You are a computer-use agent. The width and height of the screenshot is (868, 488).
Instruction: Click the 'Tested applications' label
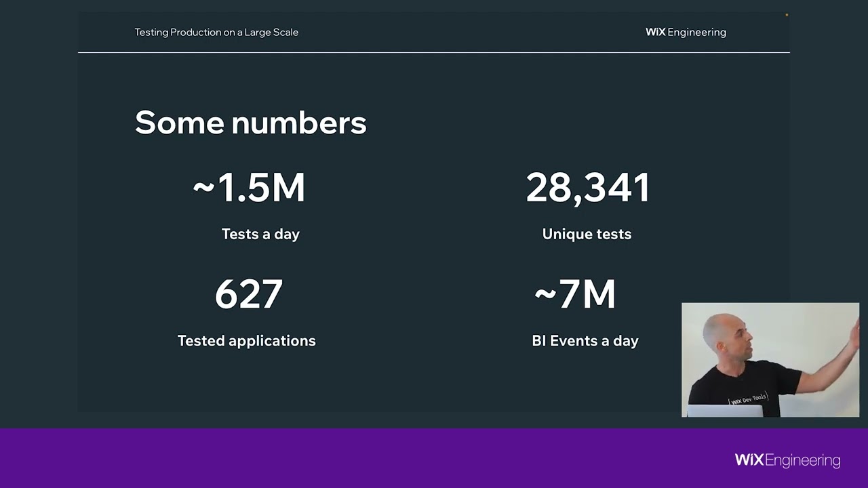click(x=247, y=340)
